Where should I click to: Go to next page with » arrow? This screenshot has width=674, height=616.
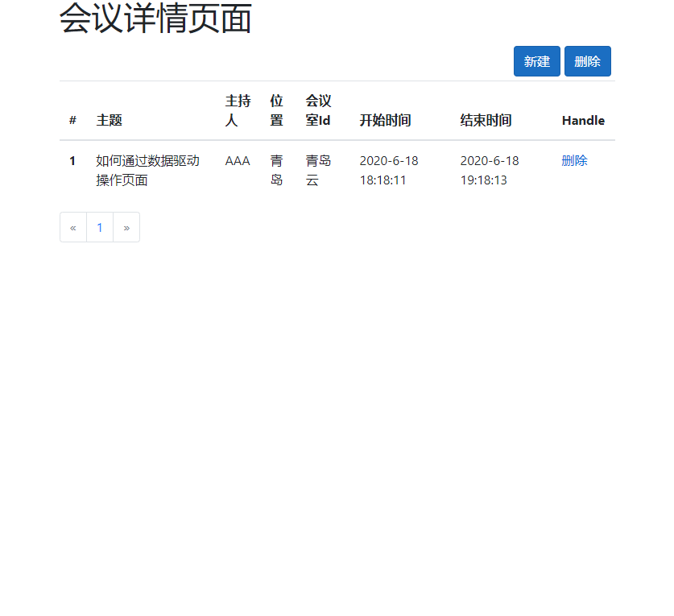tap(126, 227)
